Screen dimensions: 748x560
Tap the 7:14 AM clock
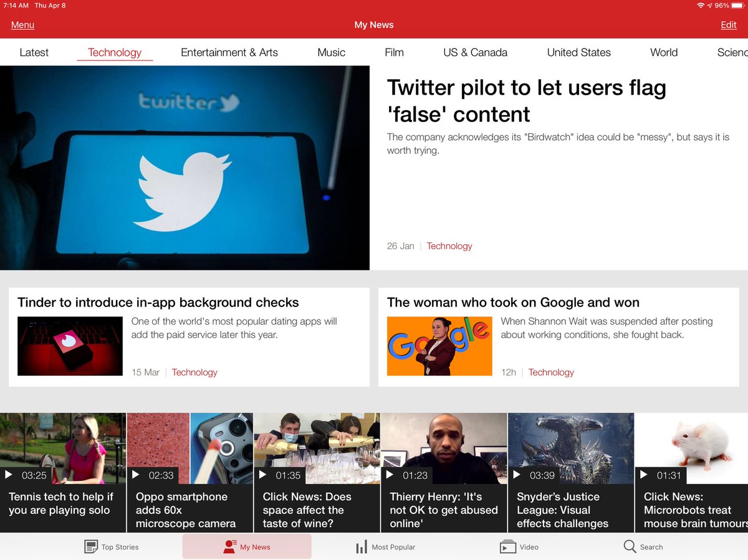16,6
